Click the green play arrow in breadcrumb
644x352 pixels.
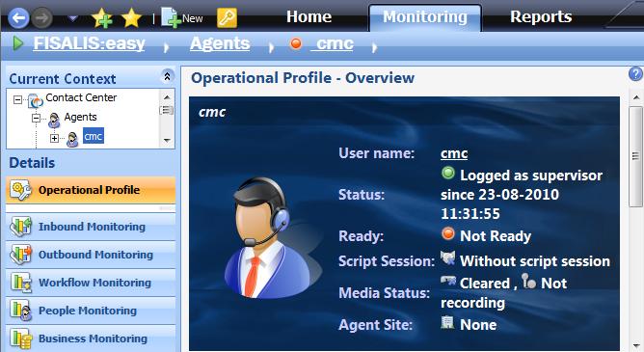click(x=17, y=43)
